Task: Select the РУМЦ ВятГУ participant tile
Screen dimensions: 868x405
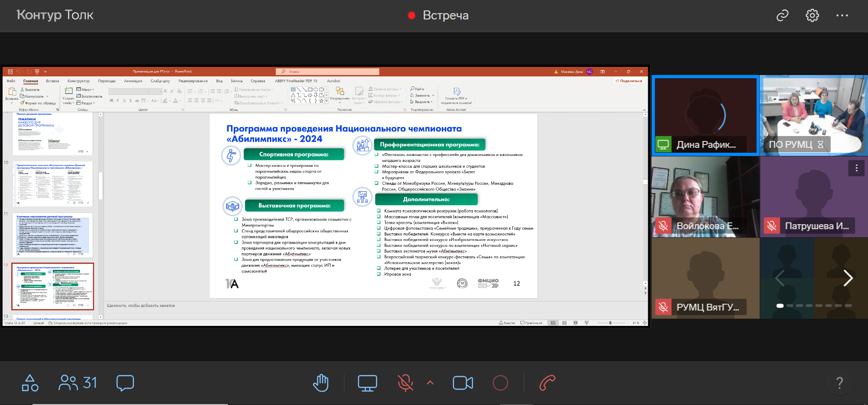Action: (x=705, y=278)
